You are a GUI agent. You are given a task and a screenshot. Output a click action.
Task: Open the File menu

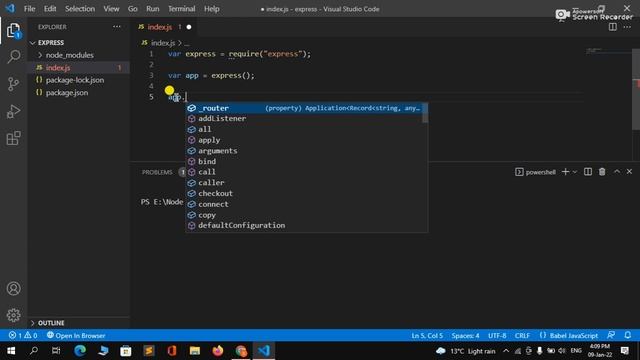pos(29,9)
